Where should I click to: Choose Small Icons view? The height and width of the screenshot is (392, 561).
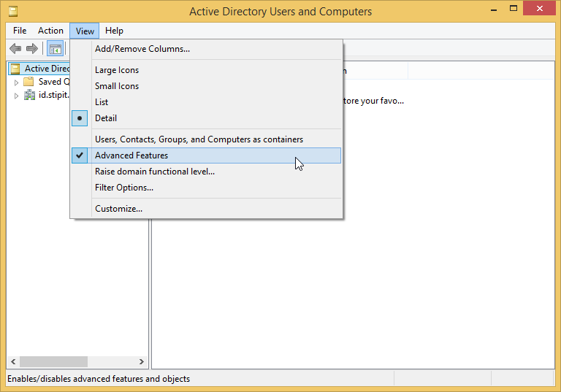click(206, 86)
